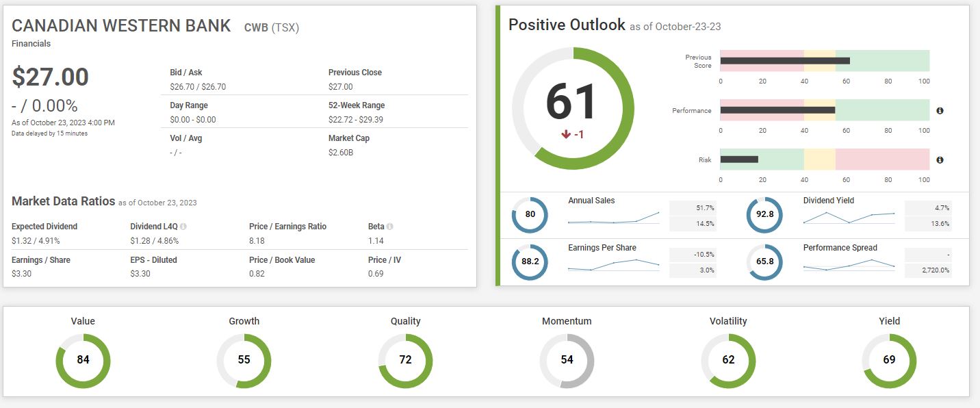Viewport: 980px width, 408px height.
Task: Click the Previous Score progress bar
Action: tap(825, 61)
